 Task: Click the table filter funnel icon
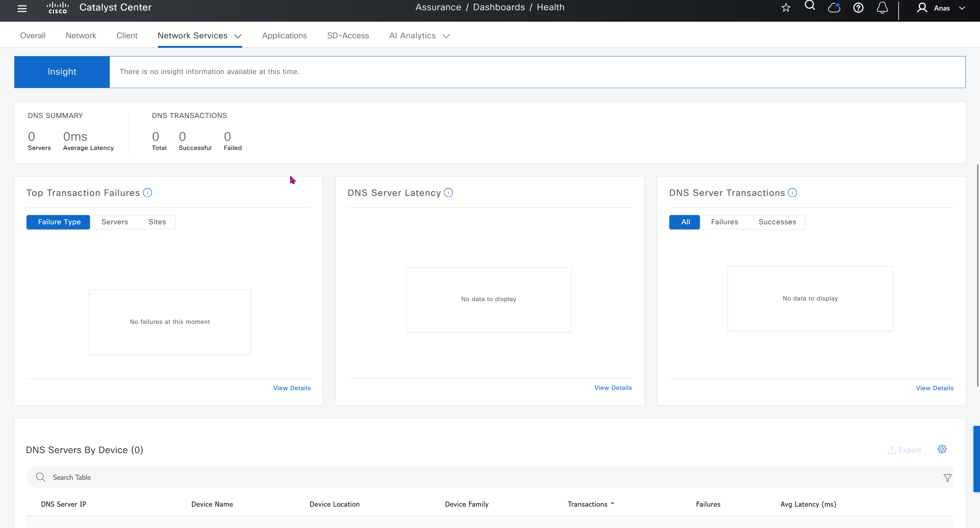tap(947, 478)
